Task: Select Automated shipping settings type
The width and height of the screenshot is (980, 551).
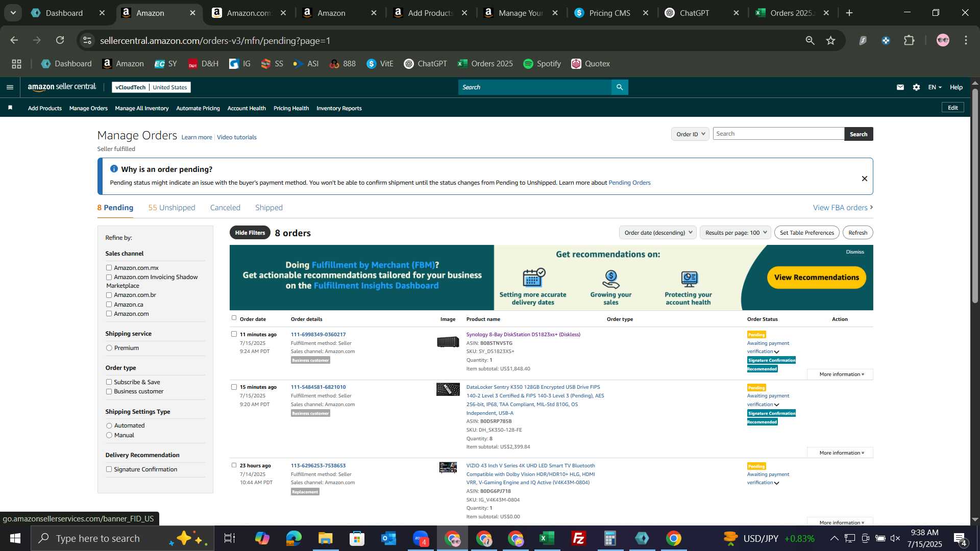Action: click(109, 425)
